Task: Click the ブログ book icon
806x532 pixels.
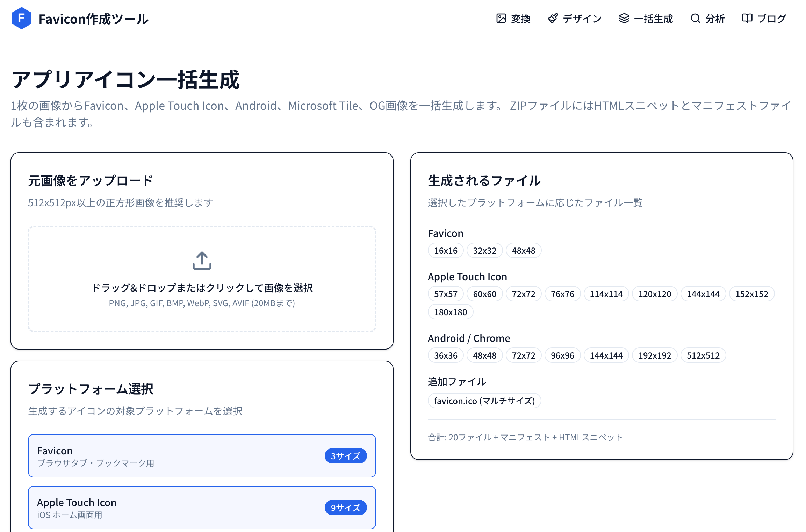Action: pyautogui.click(x=747, y=19)
